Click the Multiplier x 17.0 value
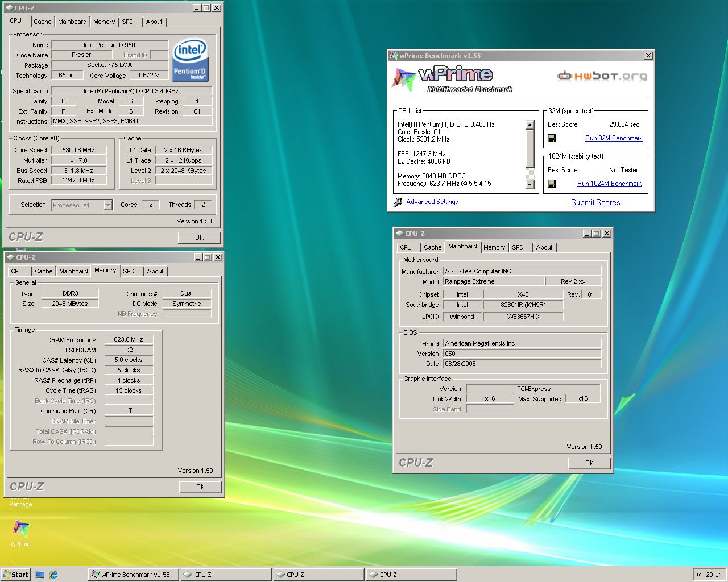728x582 pixels. point(79,160)
